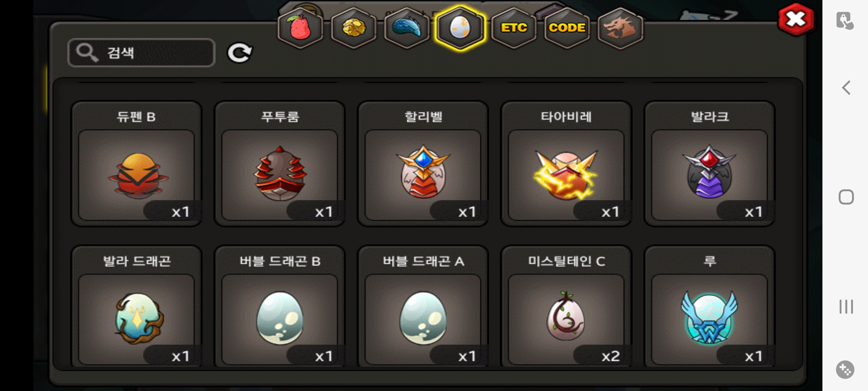Select the 푸투룸 egg item
Image resolution: width=868 pixels, height=391 pixels.
click(x=280, y=164)
